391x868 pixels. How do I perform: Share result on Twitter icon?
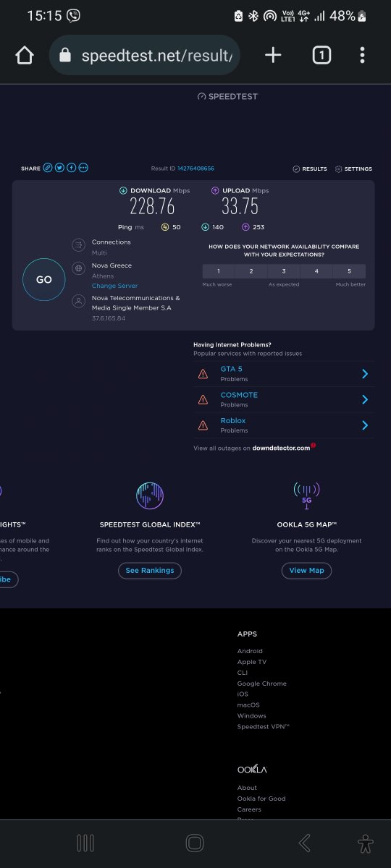click(x=59, y=168)
